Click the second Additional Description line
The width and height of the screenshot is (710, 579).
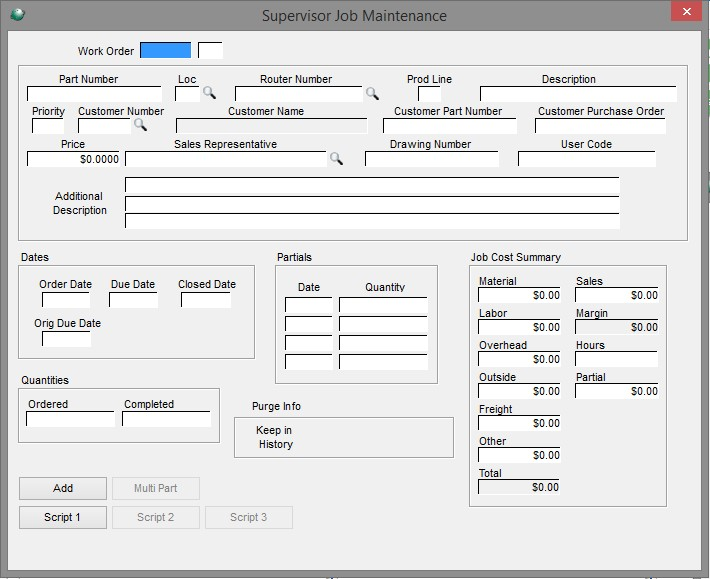tap(372, 204)
